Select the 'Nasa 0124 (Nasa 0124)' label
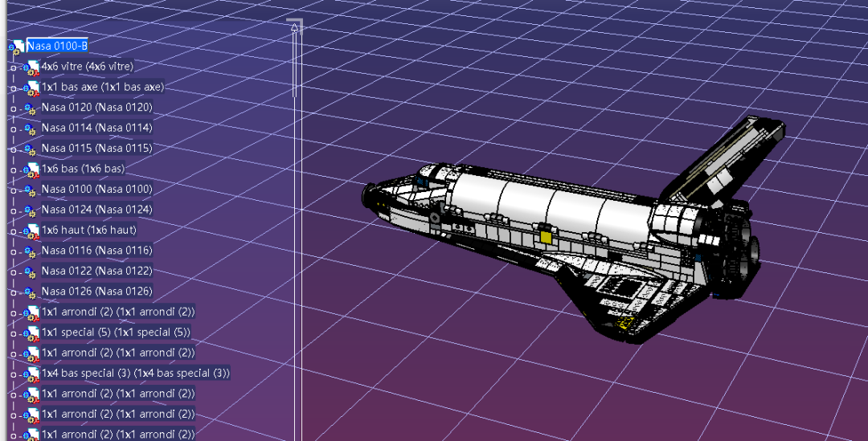 (x=97, y=210)
